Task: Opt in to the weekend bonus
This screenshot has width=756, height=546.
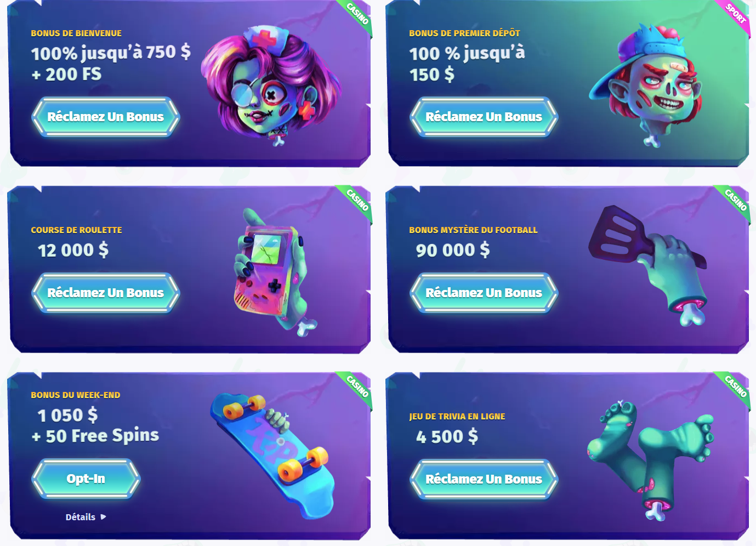Action: point(86,479)
